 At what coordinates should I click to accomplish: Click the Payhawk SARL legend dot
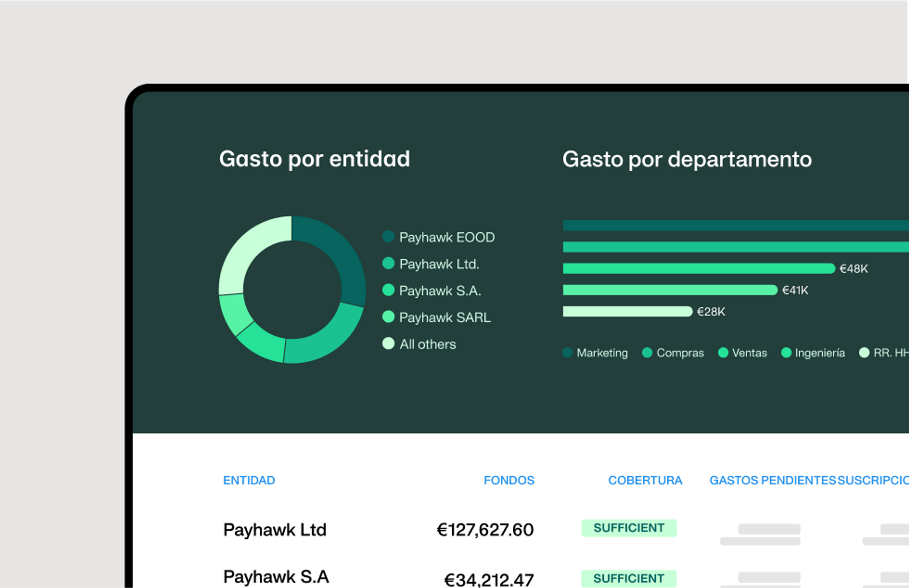(388, 317)
